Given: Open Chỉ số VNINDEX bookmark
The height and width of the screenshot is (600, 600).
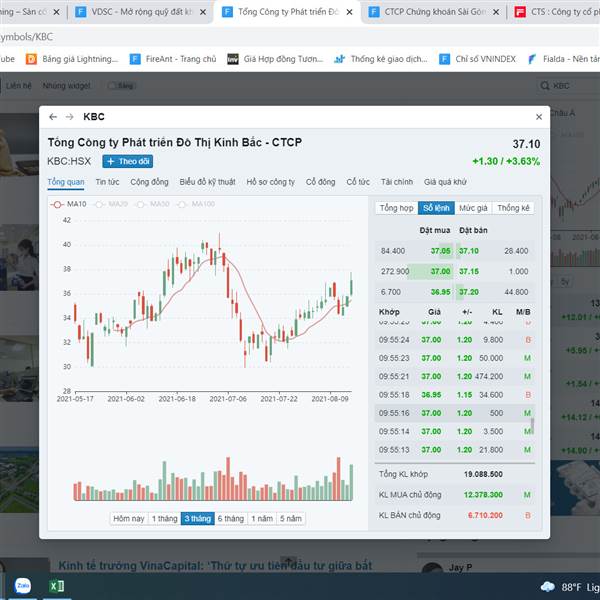Looking at the screenshot, I should [x=478, y=59].
